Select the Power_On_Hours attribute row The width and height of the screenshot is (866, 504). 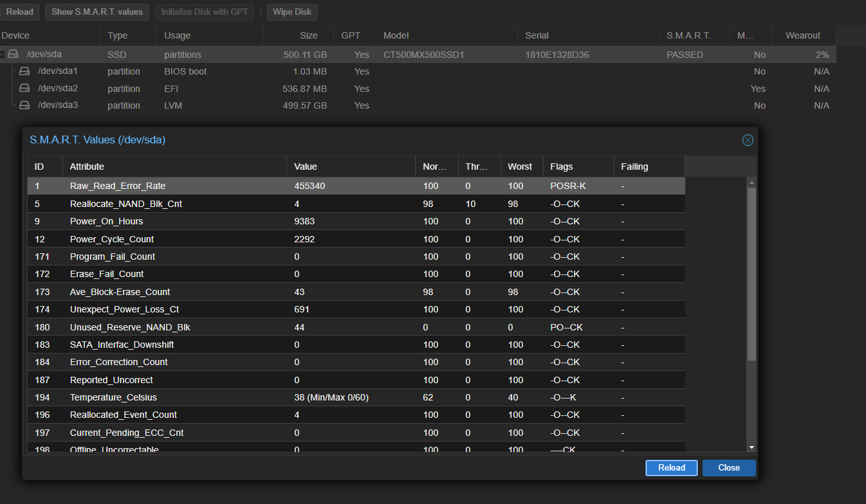tap(356, 221)
